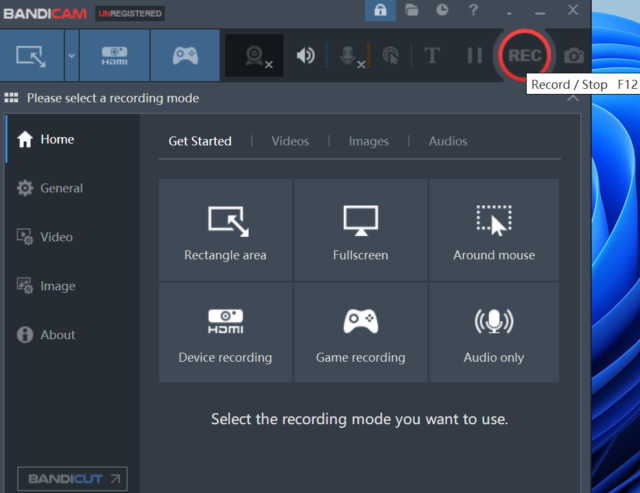Switch to the Get Started tab
This screenshot has width=640, height=493.
pos(200,141)
